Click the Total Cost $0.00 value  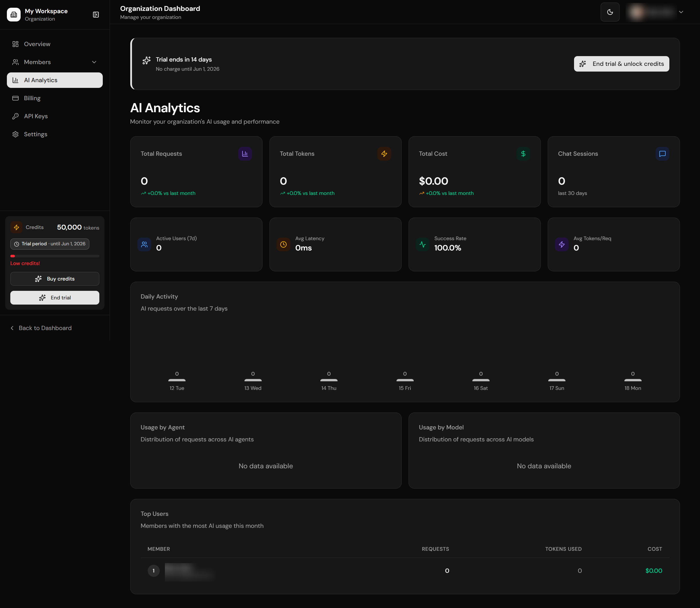[434, 181]
